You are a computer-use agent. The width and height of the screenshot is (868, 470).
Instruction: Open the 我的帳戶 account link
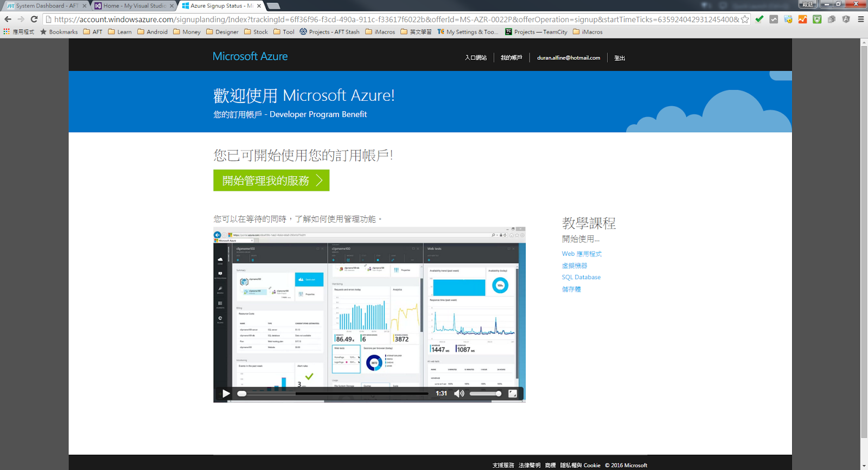tap(512, 57)
